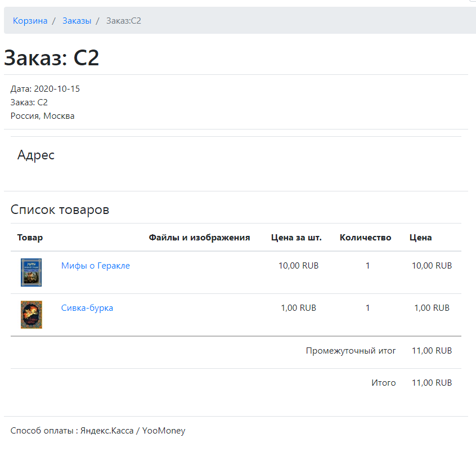Open the Мифы о Геракле product link
Viewport: 476px width, 451px height.
[x=96, y=266]
